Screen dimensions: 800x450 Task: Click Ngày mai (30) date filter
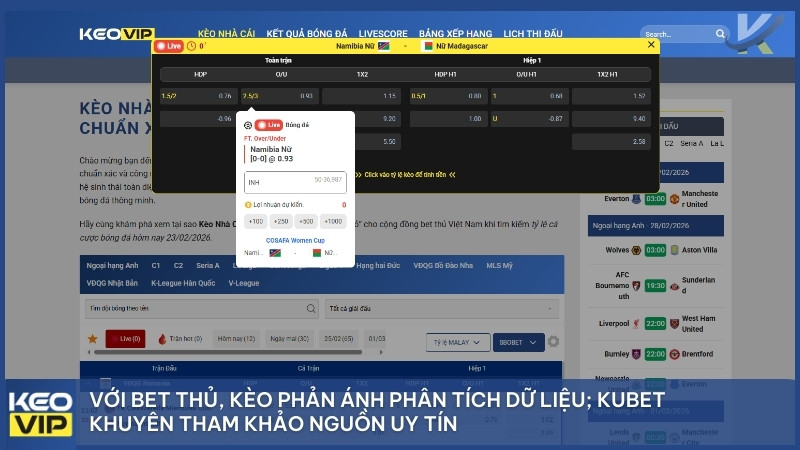289,339
